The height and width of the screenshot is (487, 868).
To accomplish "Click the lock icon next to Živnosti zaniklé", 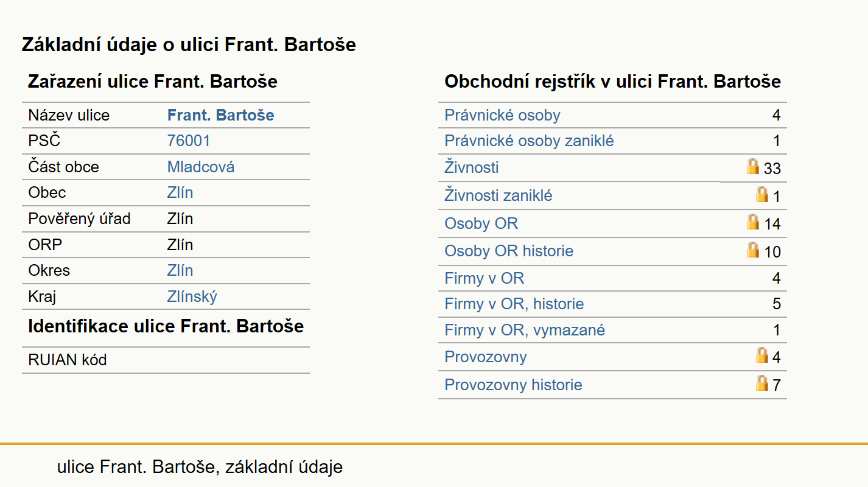I will (x=761, y=194).
